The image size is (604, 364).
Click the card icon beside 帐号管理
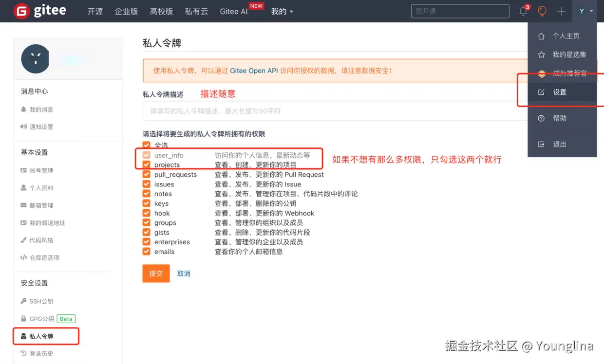(x=23, y=170)
